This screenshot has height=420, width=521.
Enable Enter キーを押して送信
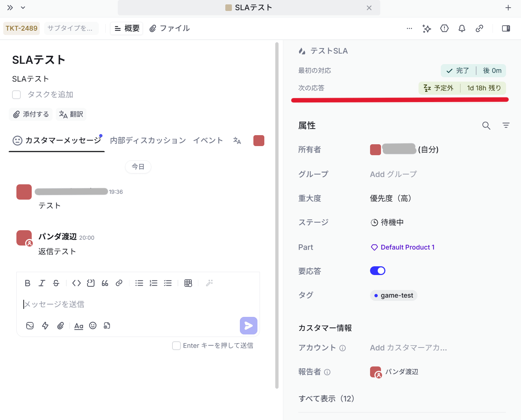point(176,345)
